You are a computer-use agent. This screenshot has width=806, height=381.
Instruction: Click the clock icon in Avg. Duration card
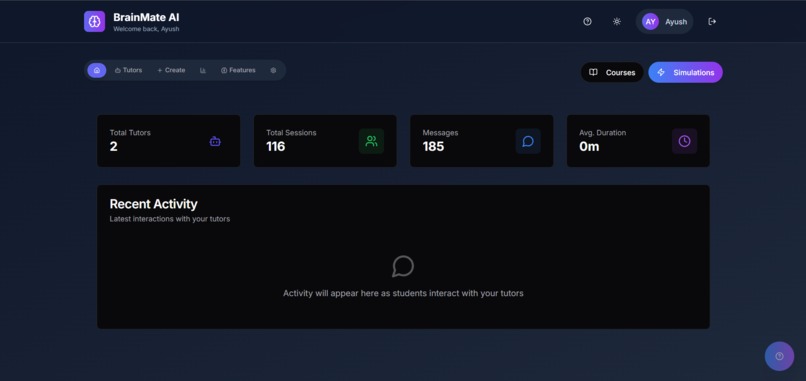click(x=684, y=141)
